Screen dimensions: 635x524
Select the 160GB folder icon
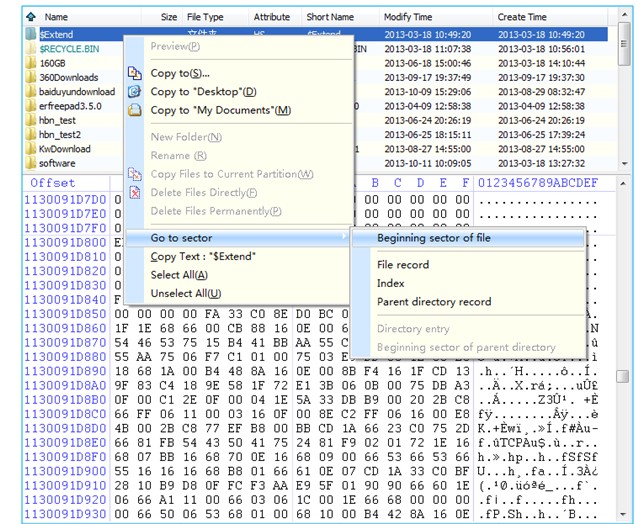pyautogui.click(x=31, y=63)
